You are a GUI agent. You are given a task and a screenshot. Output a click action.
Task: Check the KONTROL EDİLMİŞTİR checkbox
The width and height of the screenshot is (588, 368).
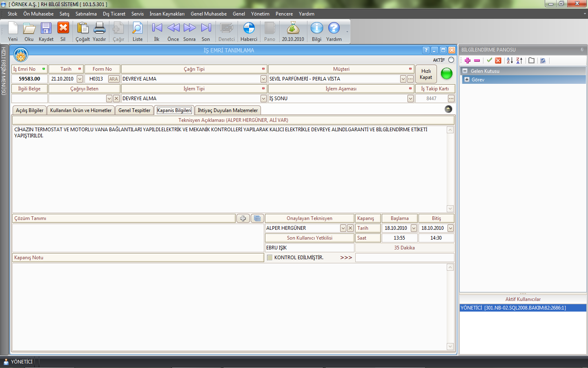pyautogui.click(x=269, y=258)
